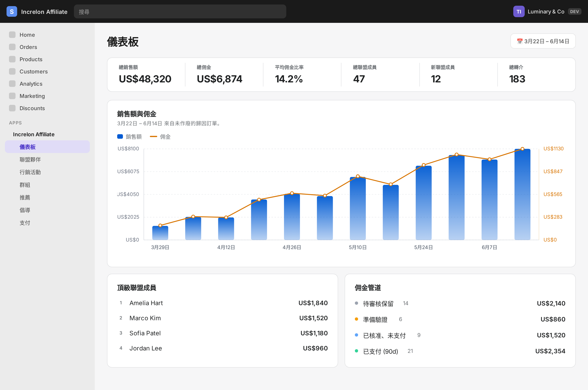Open the 行銷活動 nav item
This screenshot has height=390, width=588.
point(47,172)
